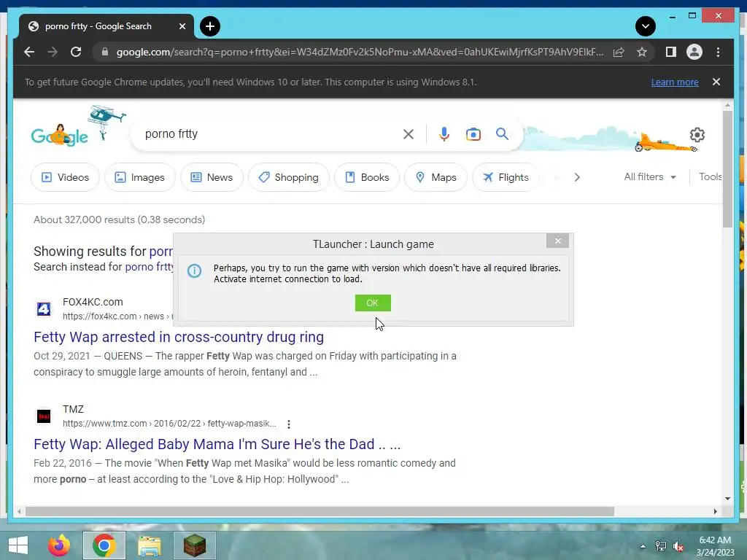The image size is (747, 560).
Task: Clear the search query
Action: point(409,134)
